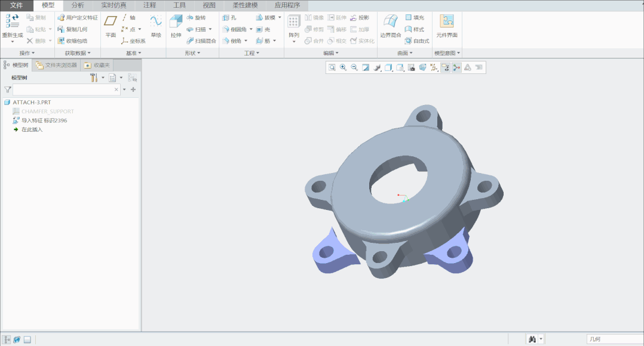
Task: Select the 孔 (Hole) tool
Action: pyautogui.click(x=229, y=18)
